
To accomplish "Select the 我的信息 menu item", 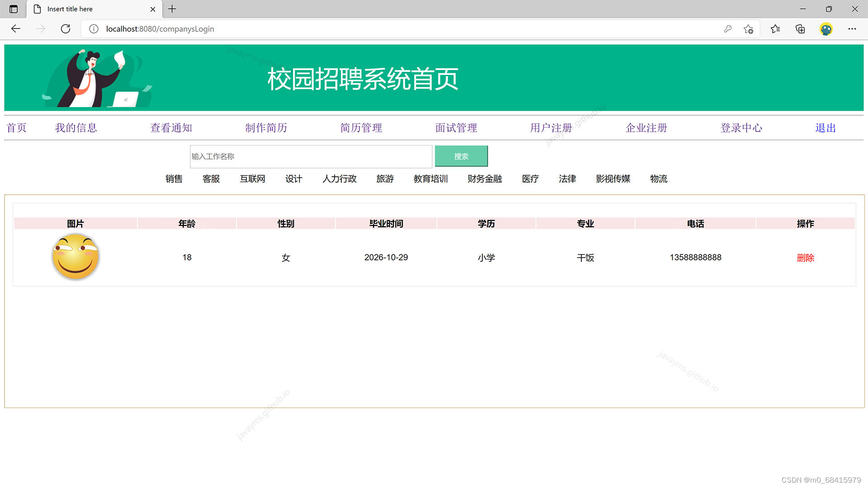I will (x=75, y=128).
